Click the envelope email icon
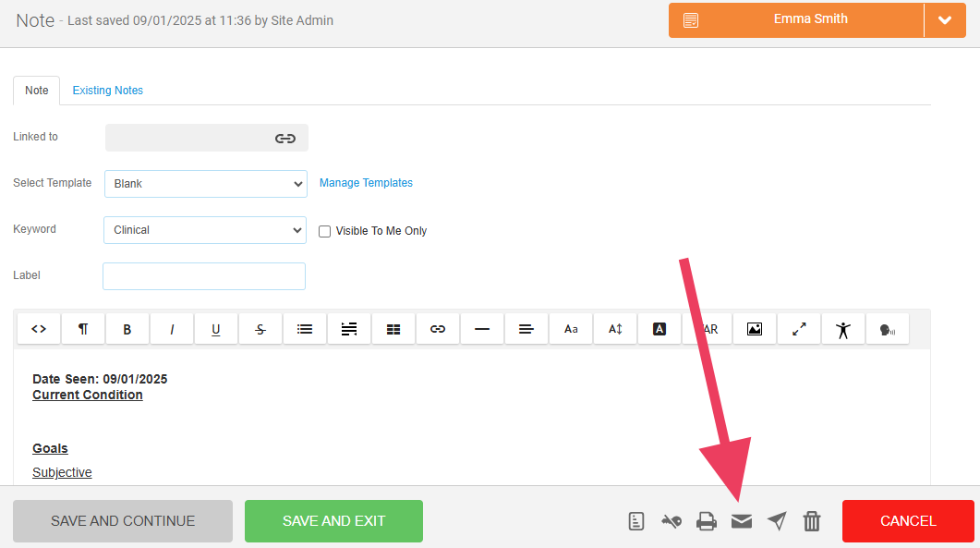Screen dimensions: 980x548 (x=742, y=521)
